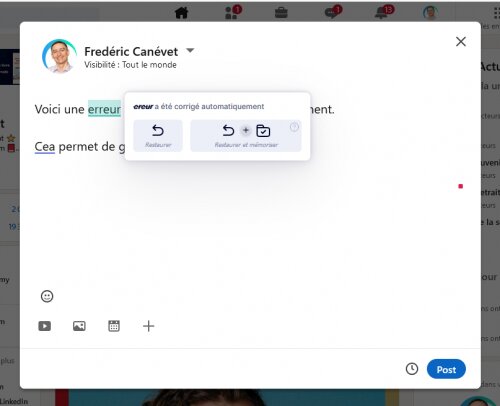Open Messaging chat bubble icon

(333, 12)
